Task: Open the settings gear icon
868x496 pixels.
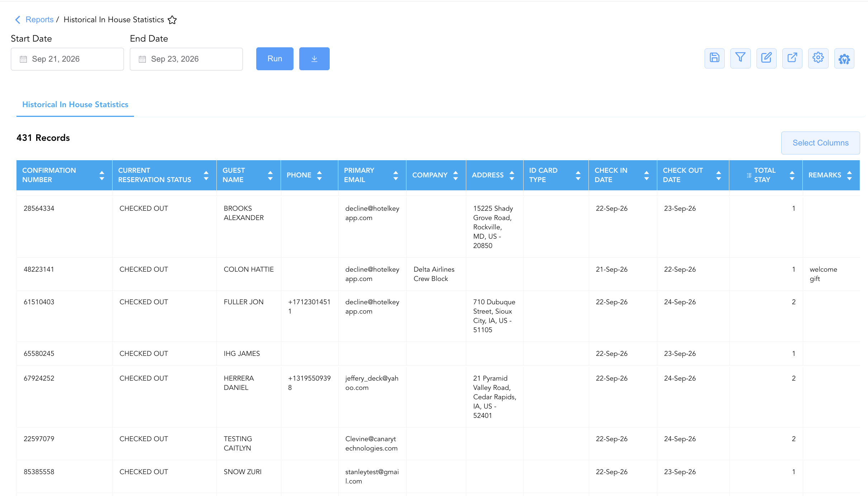Action: pos(818,58)
